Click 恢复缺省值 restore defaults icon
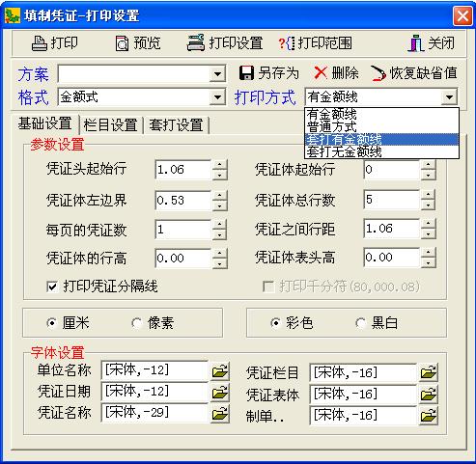The image size is (476, 464). coord(378,73)
